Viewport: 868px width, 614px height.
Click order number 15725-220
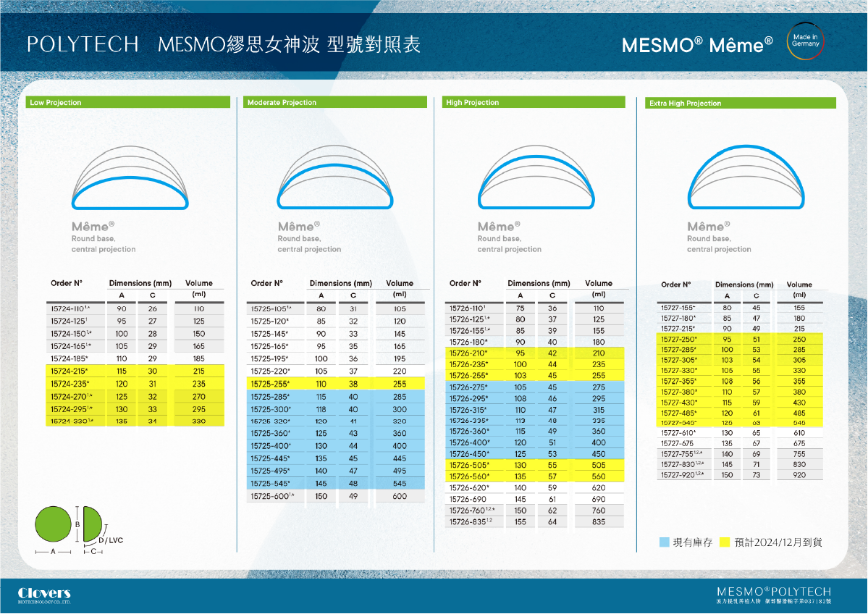click(269, 371)
